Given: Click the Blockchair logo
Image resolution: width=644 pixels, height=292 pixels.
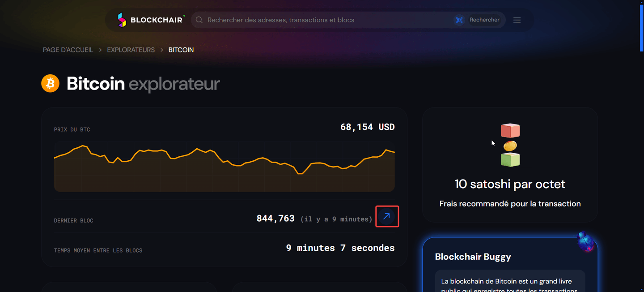Looking at the screenshot, I should pos(150,20).
